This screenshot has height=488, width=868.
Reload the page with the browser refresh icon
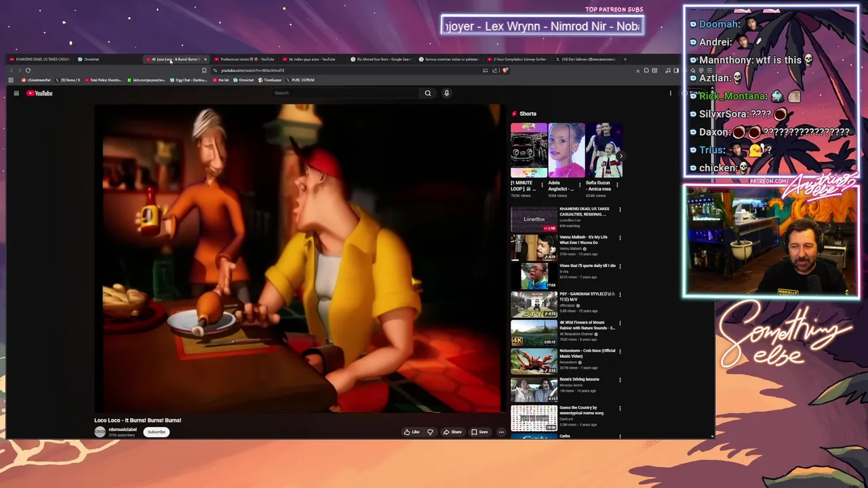(28, 70)
